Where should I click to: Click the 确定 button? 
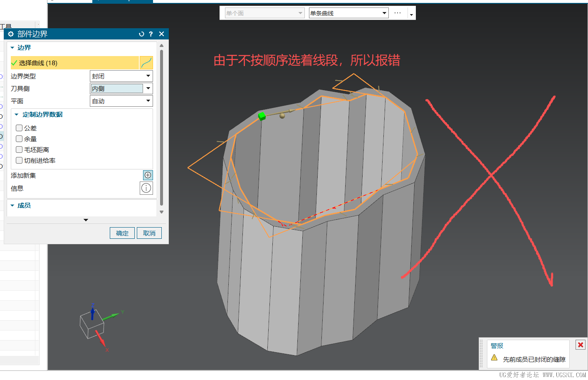tap(122, 233)
